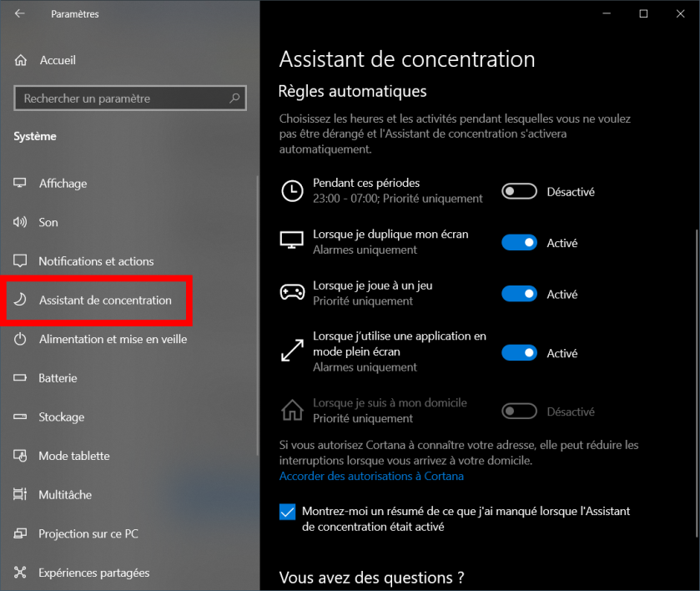Click the magnifier icon in the search box
700x591 pixels.
pyautogui.click(x=234, y=98)
